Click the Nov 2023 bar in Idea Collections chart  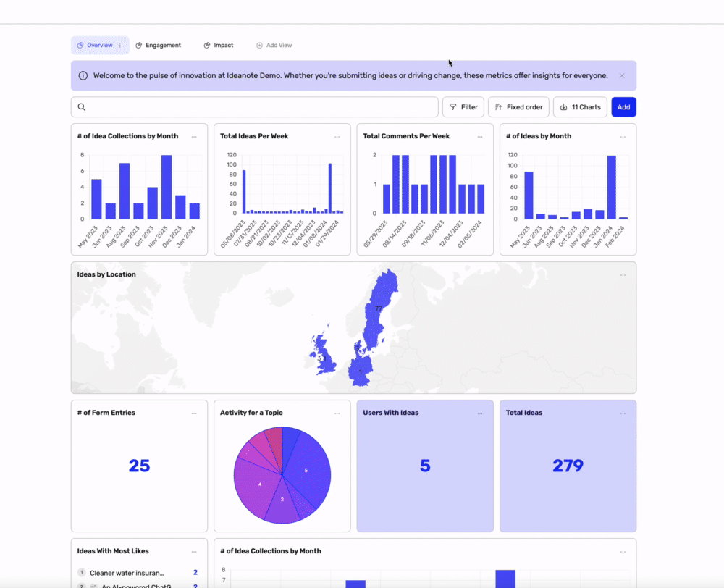coord(167,187)
